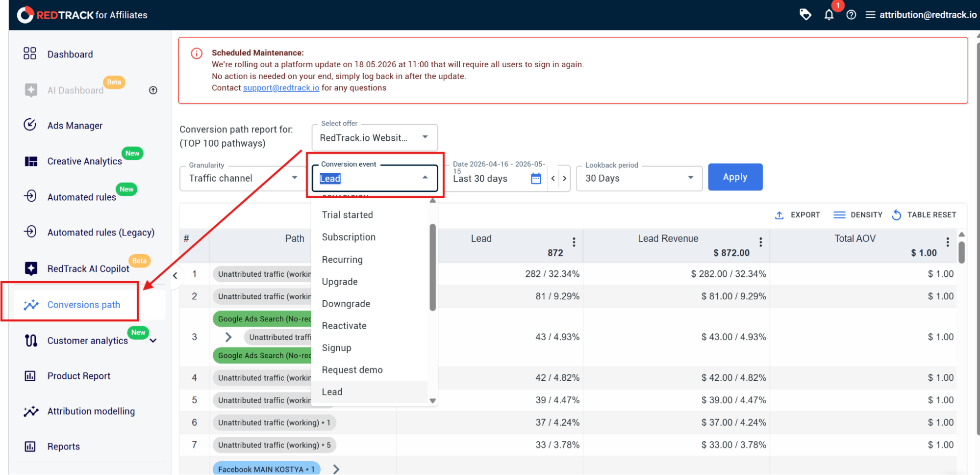
Task: Click 'Unattributed traffic (working) • 5' path chip
Action: [x=275, y=445]
